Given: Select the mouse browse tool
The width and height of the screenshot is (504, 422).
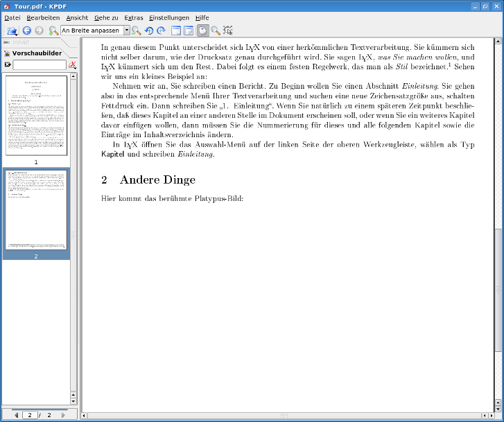Looking at the screenshot, I should 203,30.
